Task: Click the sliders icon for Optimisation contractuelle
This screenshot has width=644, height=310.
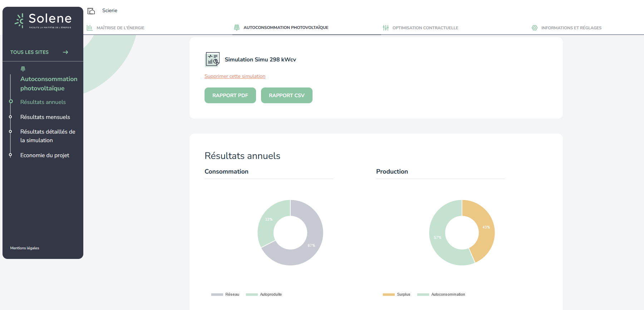Action: pos(386,28)
